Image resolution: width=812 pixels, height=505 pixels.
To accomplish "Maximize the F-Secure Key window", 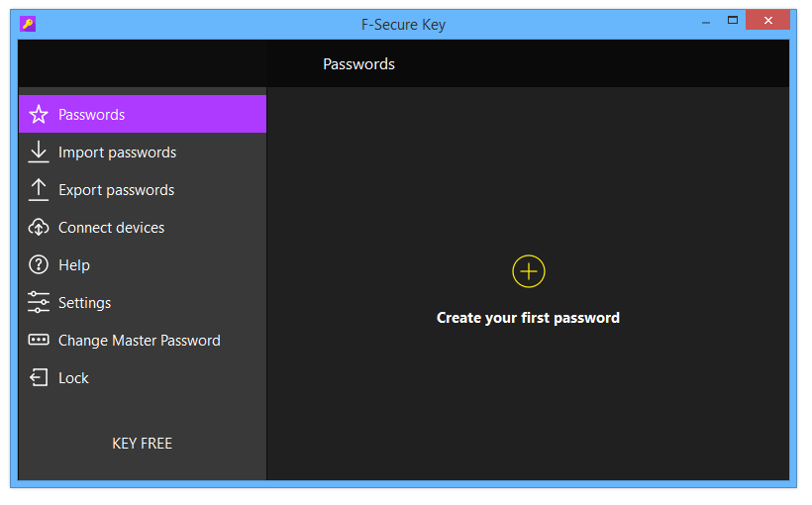I will point(732,21).
